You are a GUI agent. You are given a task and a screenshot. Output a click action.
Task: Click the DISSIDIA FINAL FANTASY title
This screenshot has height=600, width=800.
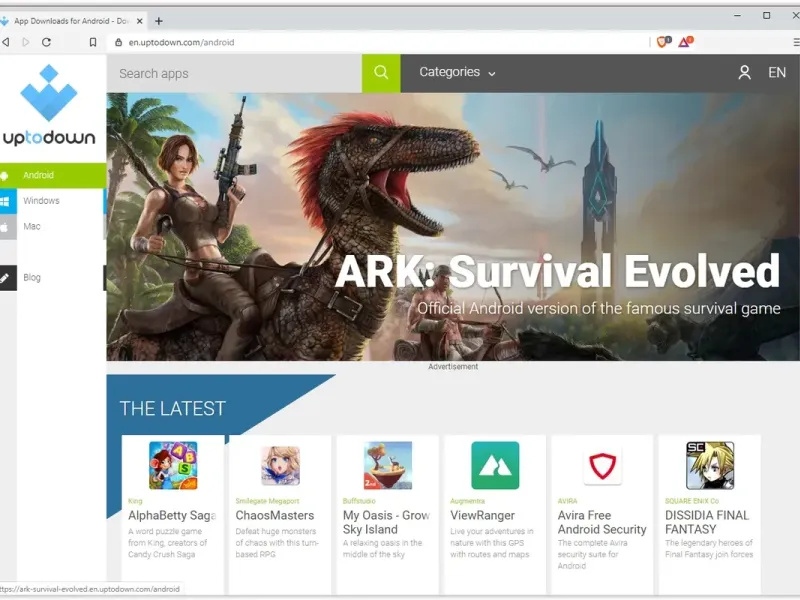click(x=707, y=522)
